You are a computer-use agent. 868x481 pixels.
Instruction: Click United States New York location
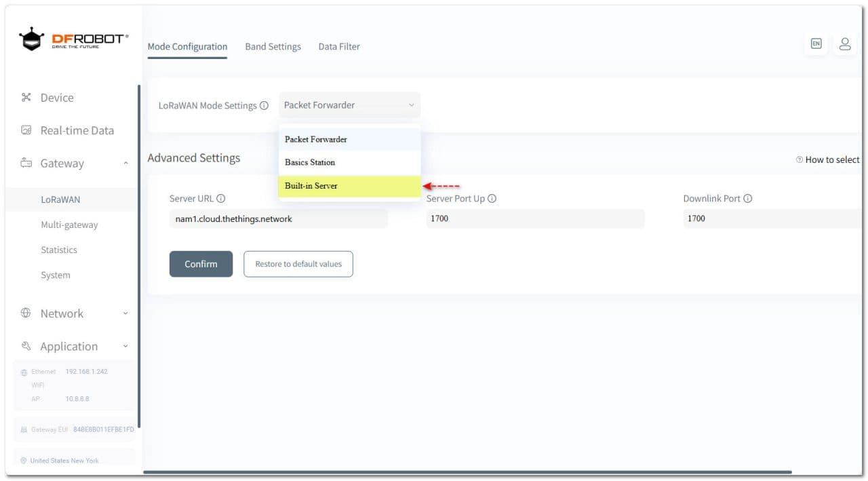(x=64, y=461)
